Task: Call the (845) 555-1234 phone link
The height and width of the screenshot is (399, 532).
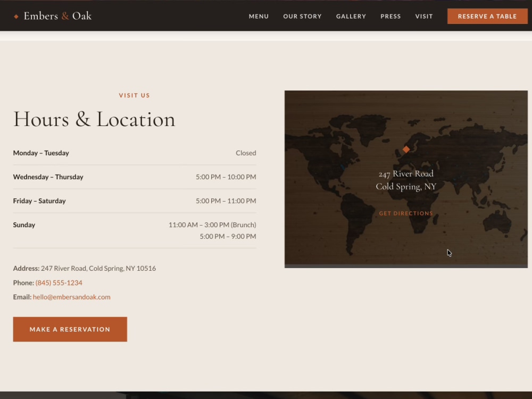Action: [59, 282]
